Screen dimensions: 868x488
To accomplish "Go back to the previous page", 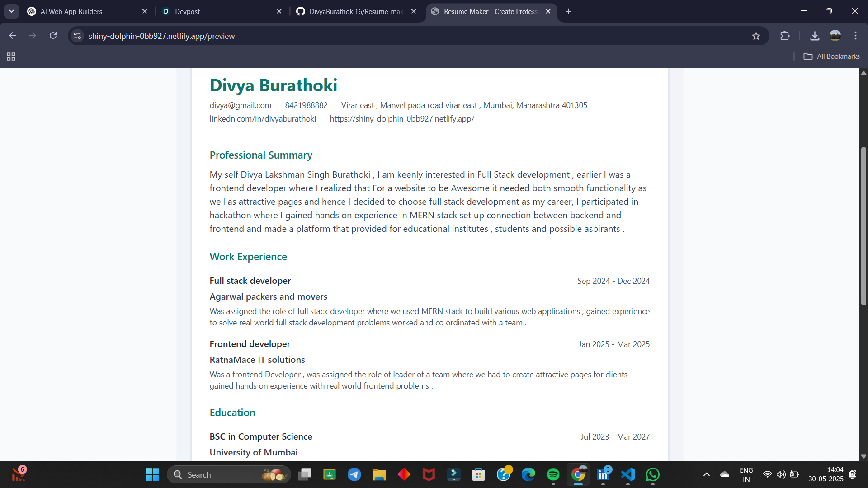I will click(x=13, y=36).
